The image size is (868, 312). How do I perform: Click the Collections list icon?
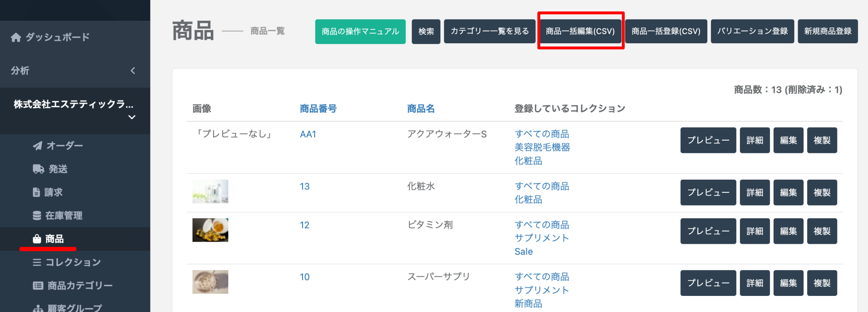(37, 262)
